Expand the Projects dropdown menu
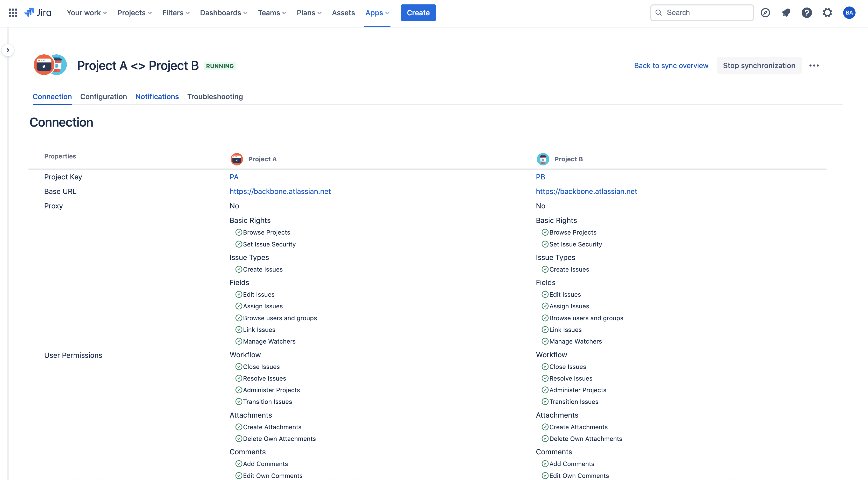 [134, 13]
